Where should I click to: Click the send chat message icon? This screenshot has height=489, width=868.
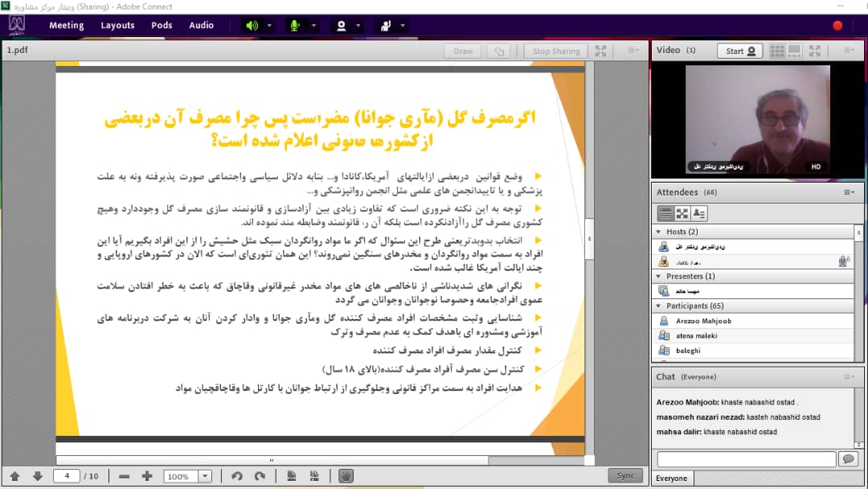point(847,458)
